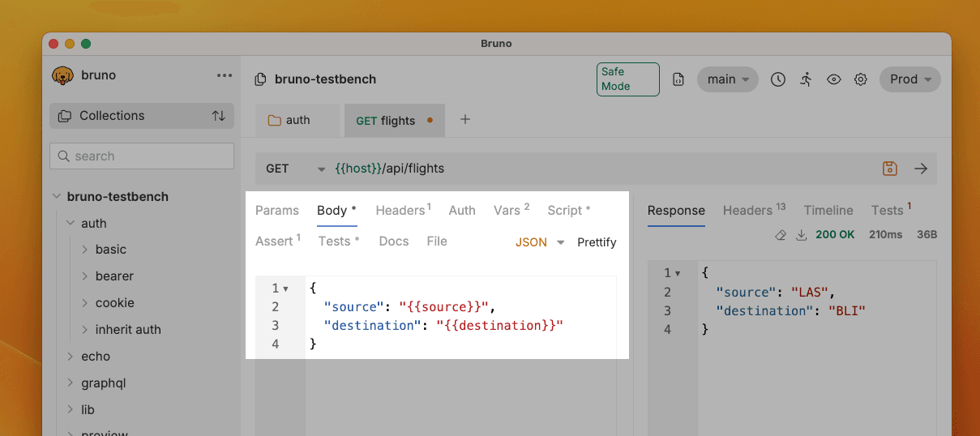The height and width of the screenshot is (436, 980).
Task: Open the Prod environment dropdown
Action: pyautogui.click(x=910, y=79)
